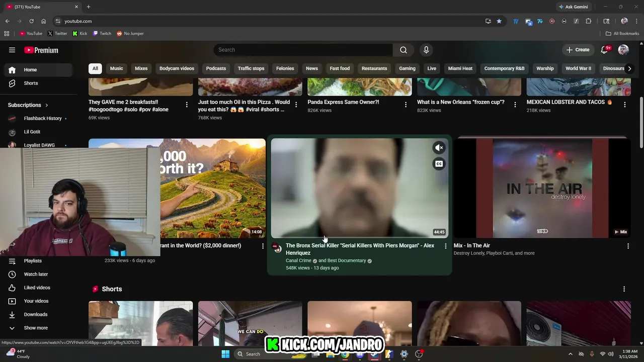Bookmark this page with the star icon

499,21
